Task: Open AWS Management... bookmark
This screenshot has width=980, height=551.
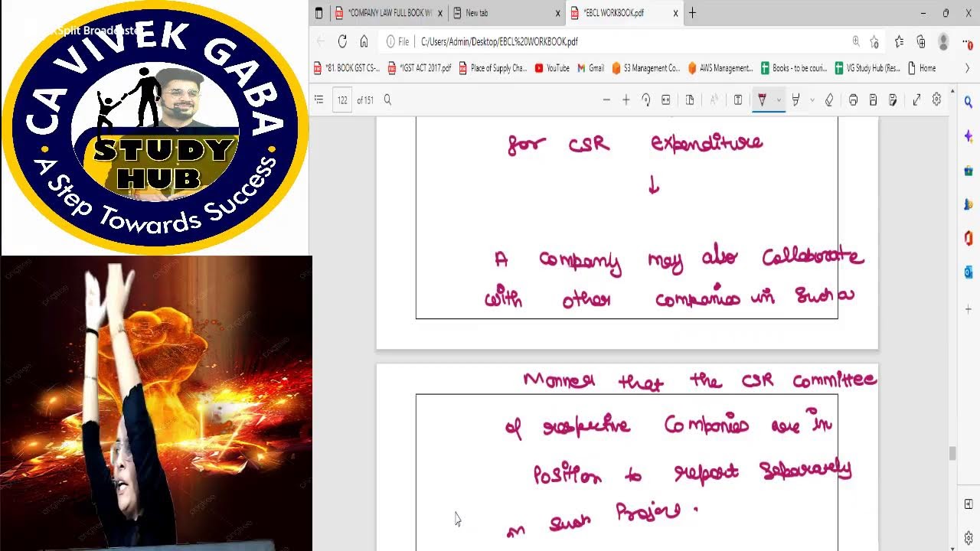Action: [720, 68]
